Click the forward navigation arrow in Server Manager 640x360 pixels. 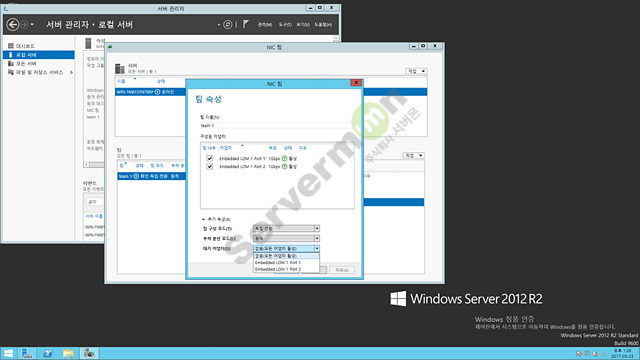click(x=24, y=24)
